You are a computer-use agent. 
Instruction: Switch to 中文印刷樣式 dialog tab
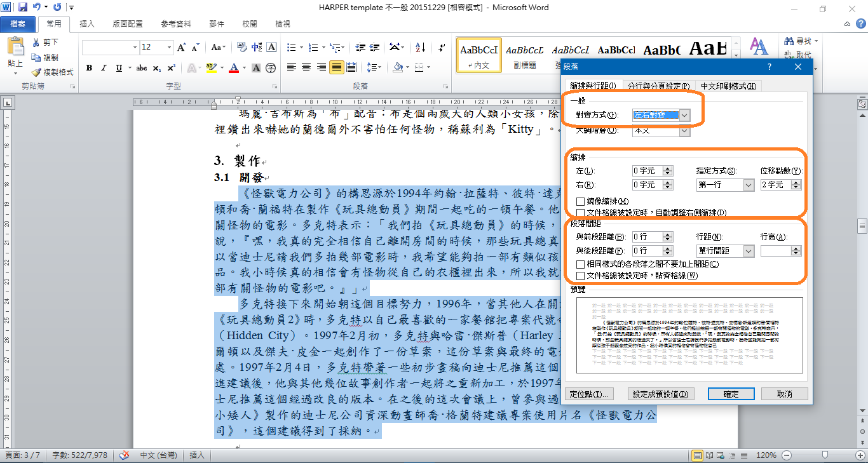(728, 86)
